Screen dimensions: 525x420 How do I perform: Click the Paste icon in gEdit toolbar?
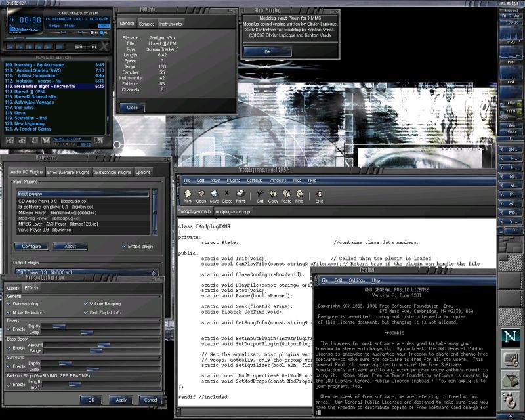286,196
